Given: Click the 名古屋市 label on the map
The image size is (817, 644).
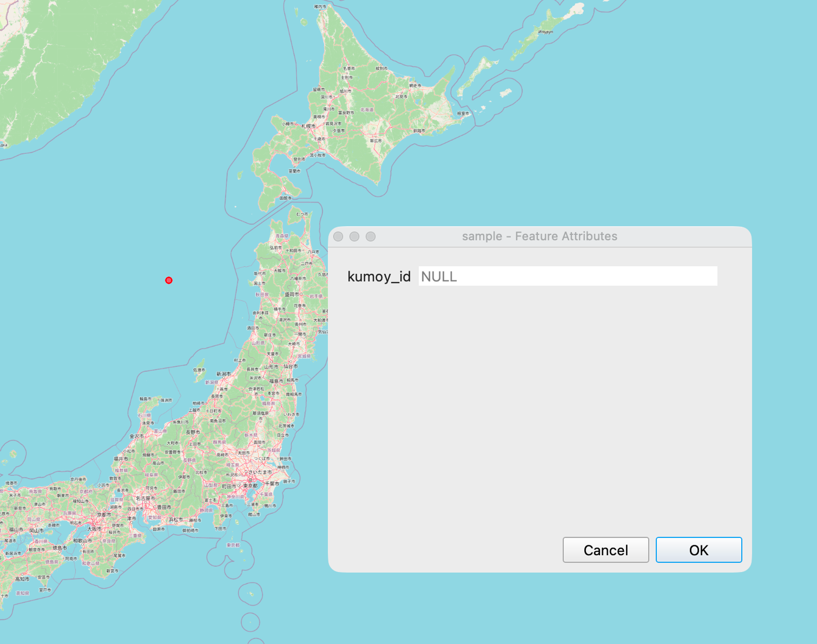Looking at the screenshot, I should (x=146, y=498).
